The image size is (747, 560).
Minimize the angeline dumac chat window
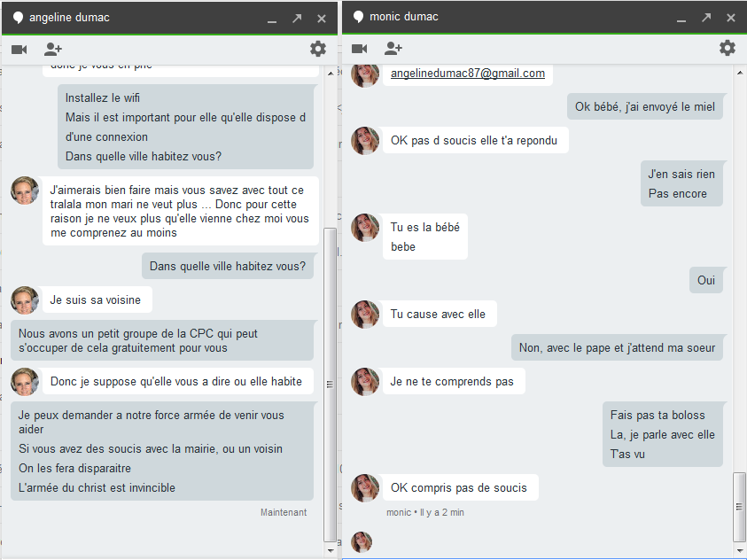[x=272, y=19]
